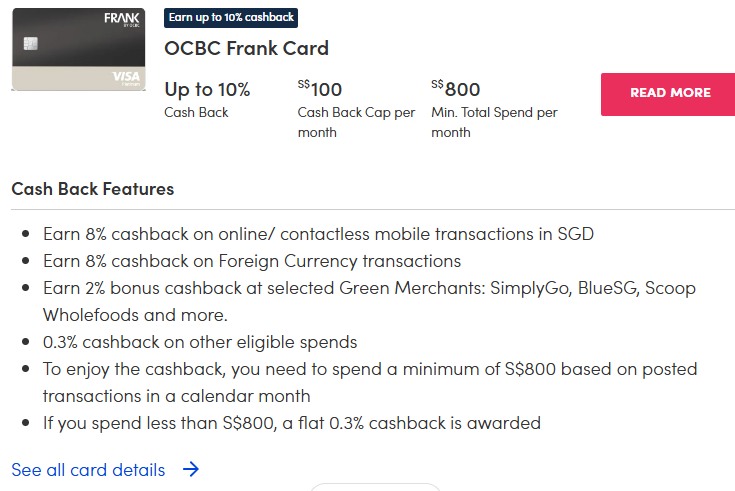This screenshot has width=735, height=491.
Task: Click the Green Merchants bonus cashback bullet
Action: point(369,288)
